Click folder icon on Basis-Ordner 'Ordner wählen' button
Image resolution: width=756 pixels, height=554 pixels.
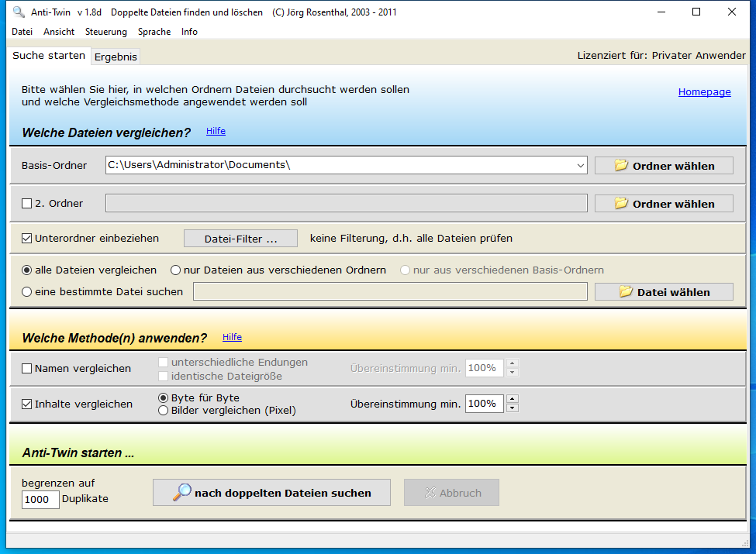621,165
